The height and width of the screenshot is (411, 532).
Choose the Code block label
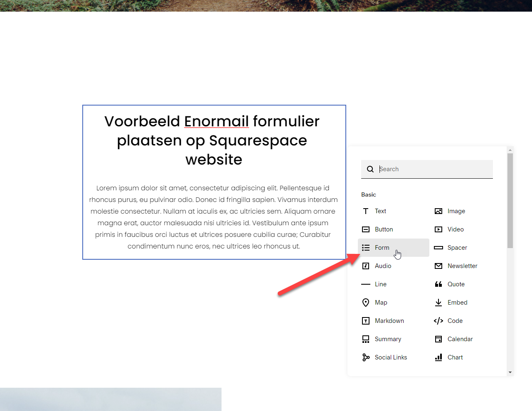click(455, 321)
